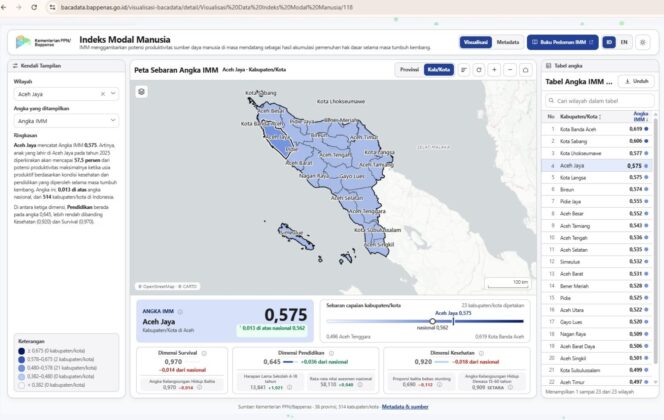Select the Kota Lhokseumawe table row
The image size is (664, 420).
597,153
